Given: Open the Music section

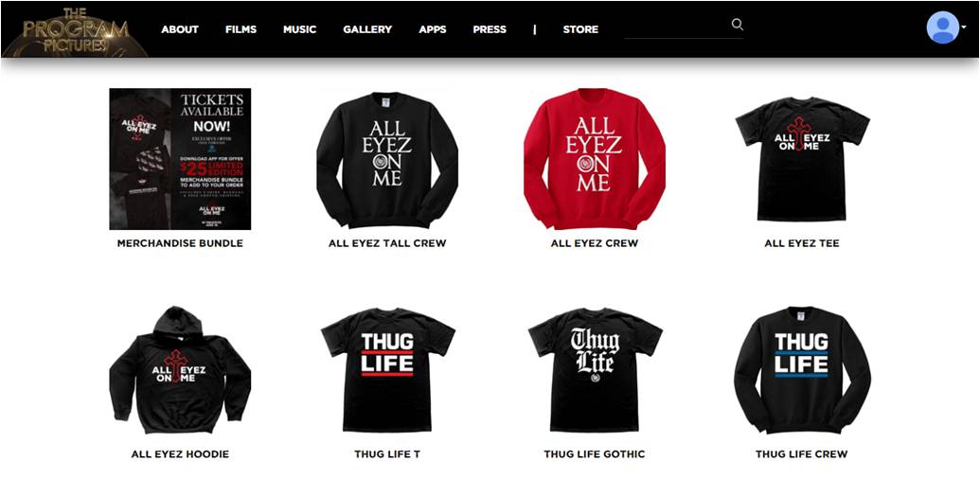Looking at the screenshot, I should (299, 29).
